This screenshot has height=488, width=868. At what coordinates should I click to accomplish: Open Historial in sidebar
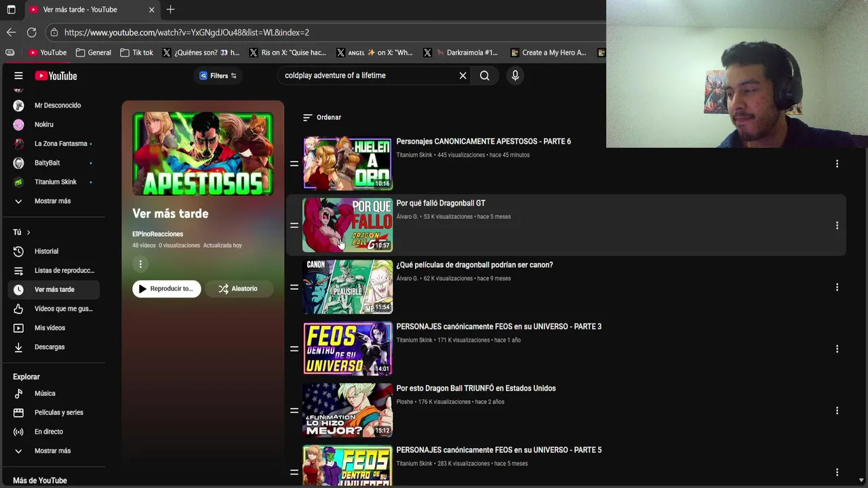(54, 251)
